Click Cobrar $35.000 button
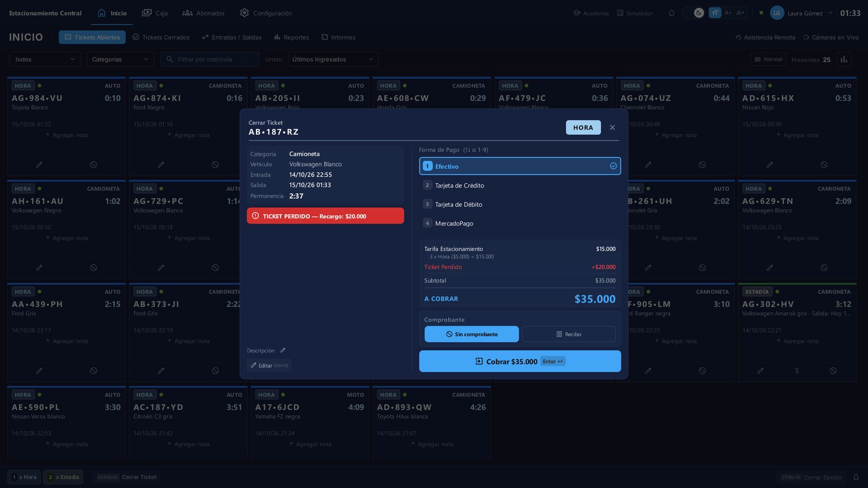This screenshot has width=868, height=488. 520,361
